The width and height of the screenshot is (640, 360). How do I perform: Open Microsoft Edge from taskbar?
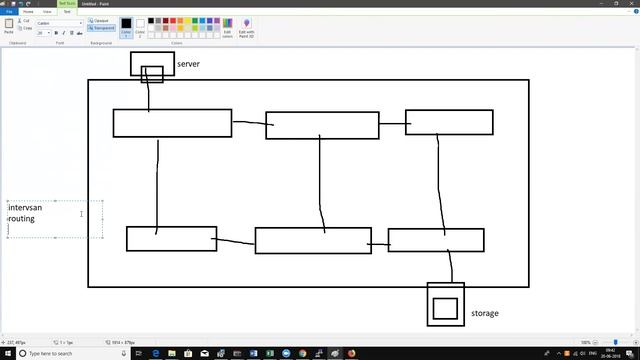(156, 353)
